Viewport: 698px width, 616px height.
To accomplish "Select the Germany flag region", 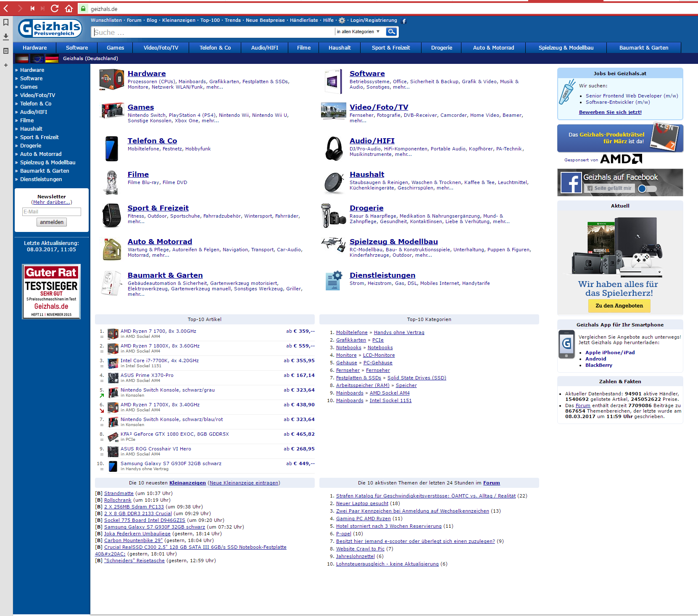I will click(52, 58).
